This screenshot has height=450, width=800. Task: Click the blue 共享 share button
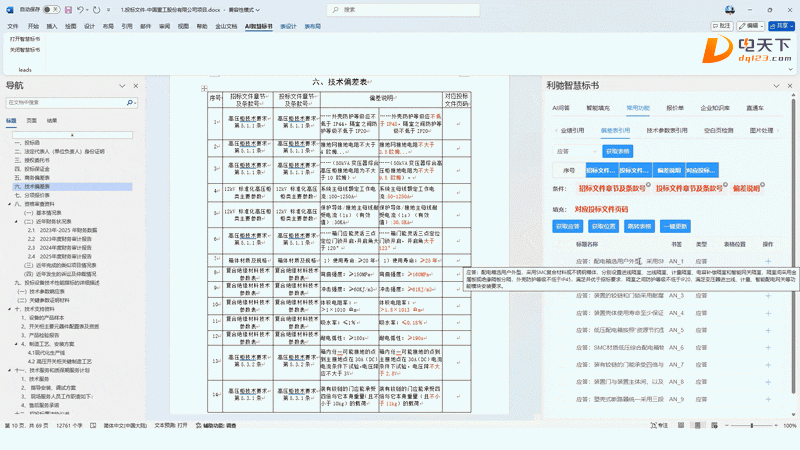[782, 26]
